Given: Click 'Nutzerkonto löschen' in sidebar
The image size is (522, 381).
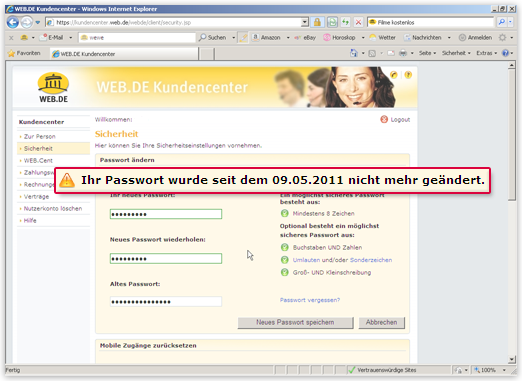Looking at the screenshot, I should pyautogui.click(x=53, y=209).
